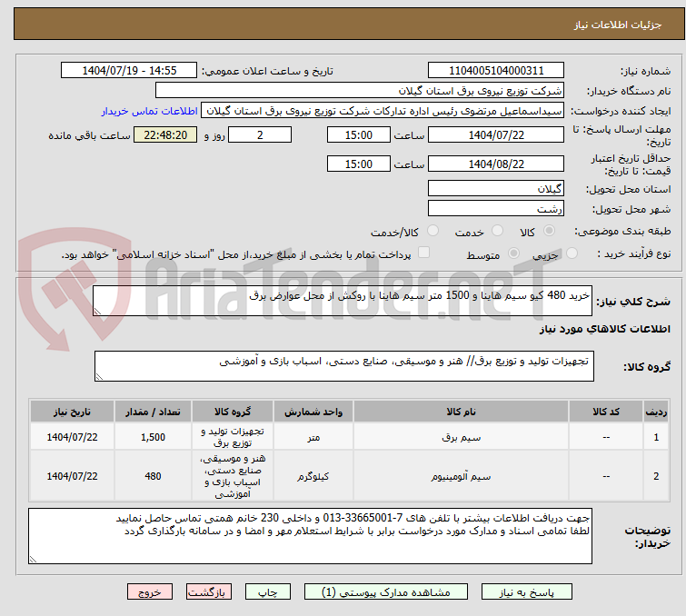Click the پاسخ به نیاز button
This screenshot has width=686, height=616.
click(526, 592)
